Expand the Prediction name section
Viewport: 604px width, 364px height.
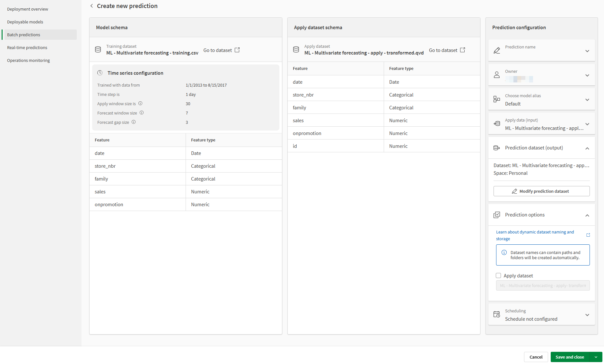coord(587,51)
